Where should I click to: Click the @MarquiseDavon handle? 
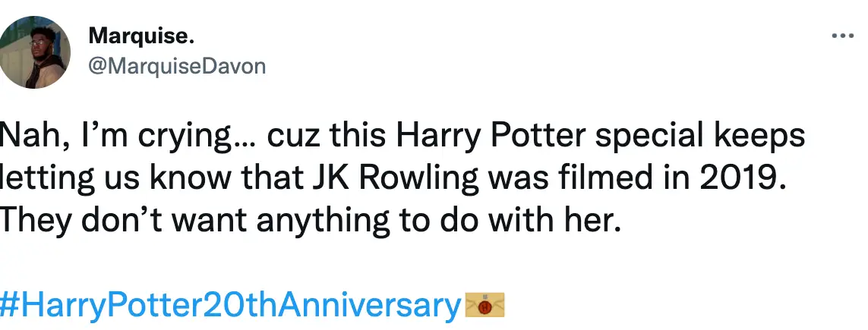tap(177, 66)
